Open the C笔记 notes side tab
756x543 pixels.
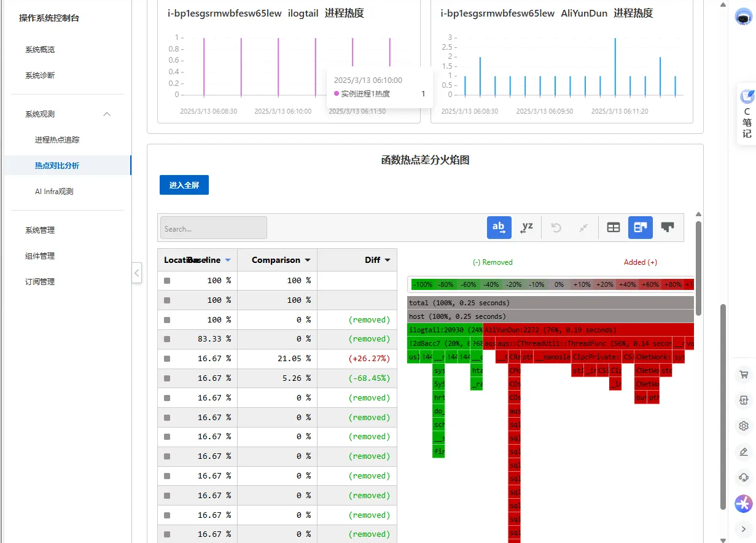pyautogui.click(x=747, y=114)
